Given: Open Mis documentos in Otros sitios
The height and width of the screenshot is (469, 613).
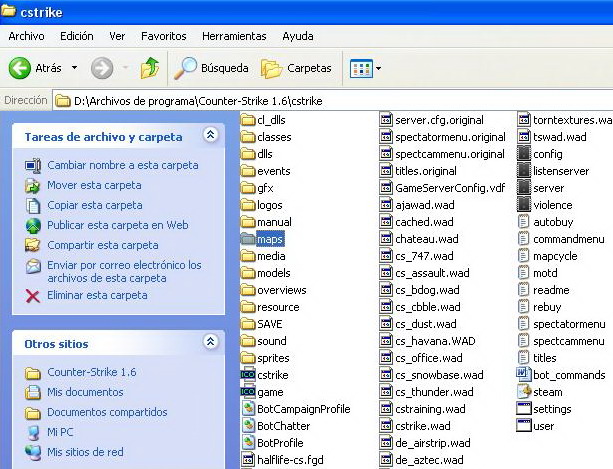Looking at the screenshot, I should (85, 392).
